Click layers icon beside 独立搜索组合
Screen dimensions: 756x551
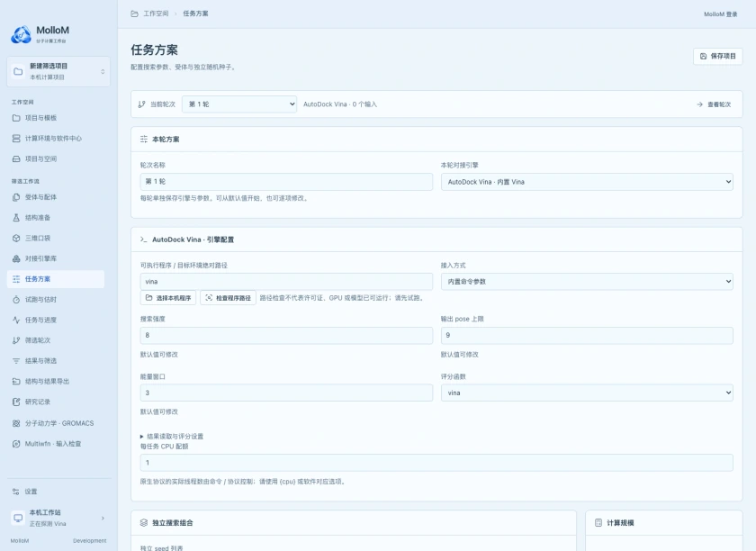point(144,522)
